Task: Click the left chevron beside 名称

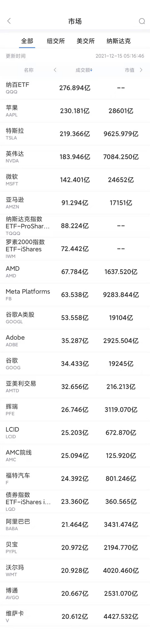Action: coord(55,70)
